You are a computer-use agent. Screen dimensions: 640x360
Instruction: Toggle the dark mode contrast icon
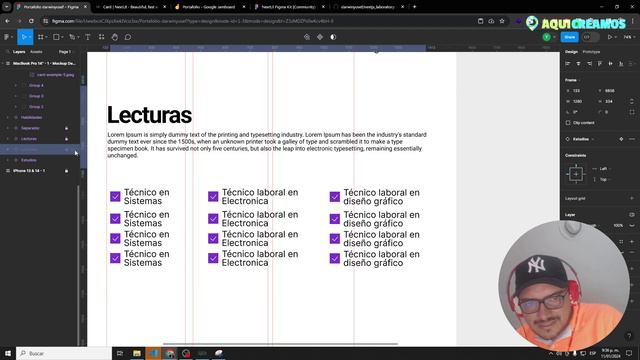pos(333,37)
